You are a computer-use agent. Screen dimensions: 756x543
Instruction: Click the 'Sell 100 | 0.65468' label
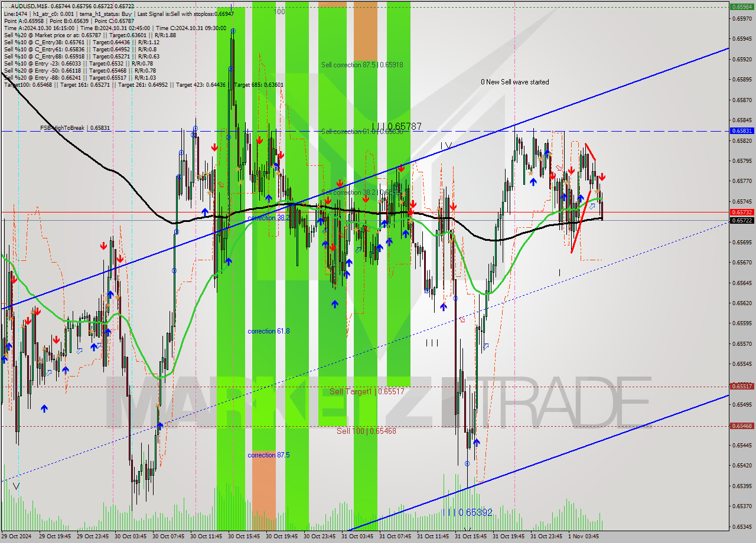tap(366, 431)
